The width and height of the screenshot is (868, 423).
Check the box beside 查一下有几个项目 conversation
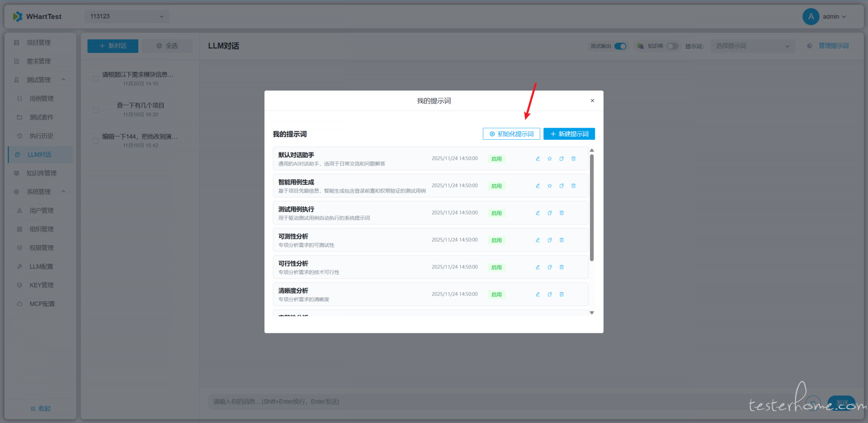pyautogui.click(x=95, y=109)
